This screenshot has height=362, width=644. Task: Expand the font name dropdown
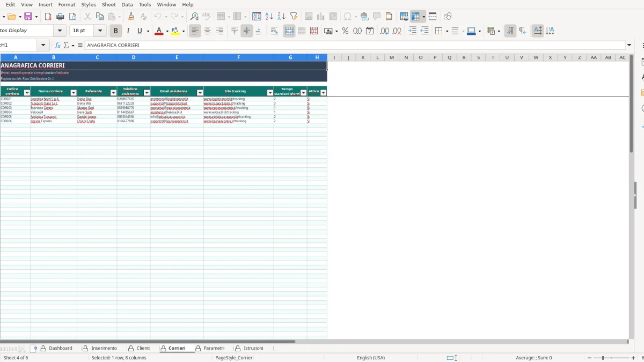[x=60, y=31]
